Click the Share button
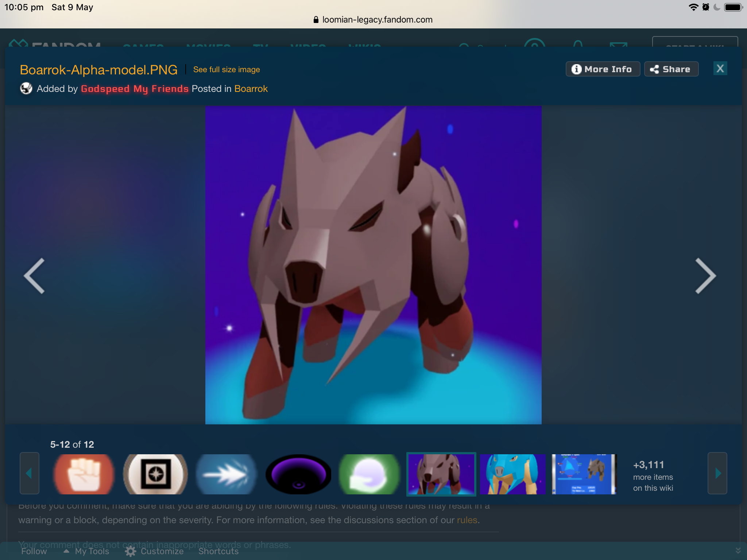This screenshot has height=560, width=747. [x=671, y=69]
